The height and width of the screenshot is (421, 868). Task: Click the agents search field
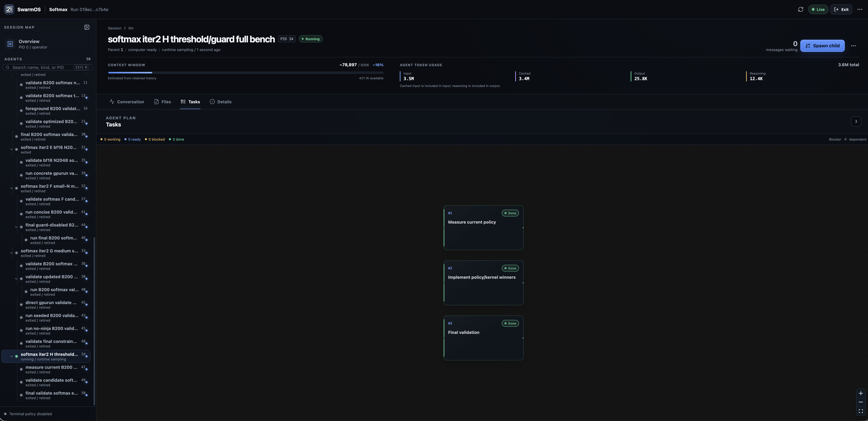point(48,67)
